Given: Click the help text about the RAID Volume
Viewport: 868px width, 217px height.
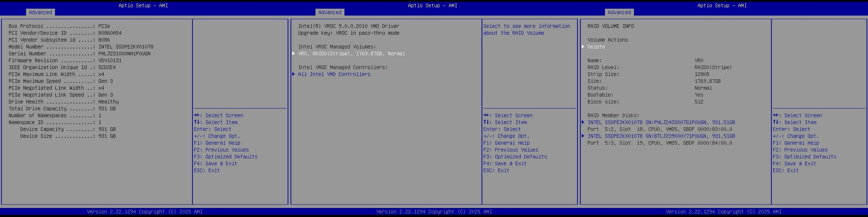Looking at the screenshot, I should coord(526,29).
